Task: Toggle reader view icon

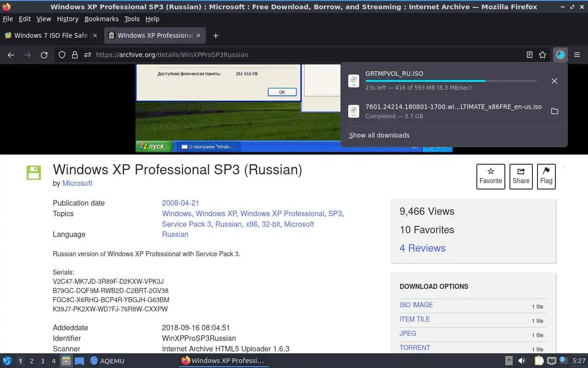Action: [x=530, y=55]
